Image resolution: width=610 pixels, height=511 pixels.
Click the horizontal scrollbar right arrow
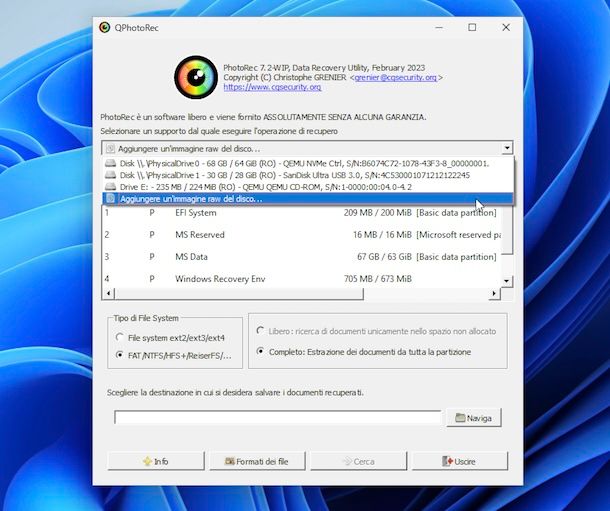coord(494,294)
